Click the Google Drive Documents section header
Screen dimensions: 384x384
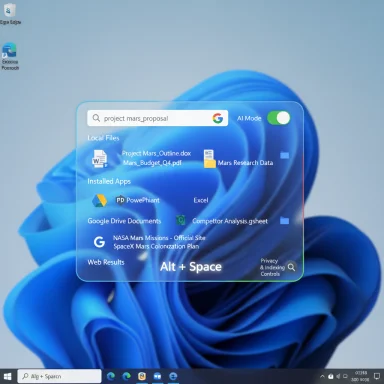(124, 221)
